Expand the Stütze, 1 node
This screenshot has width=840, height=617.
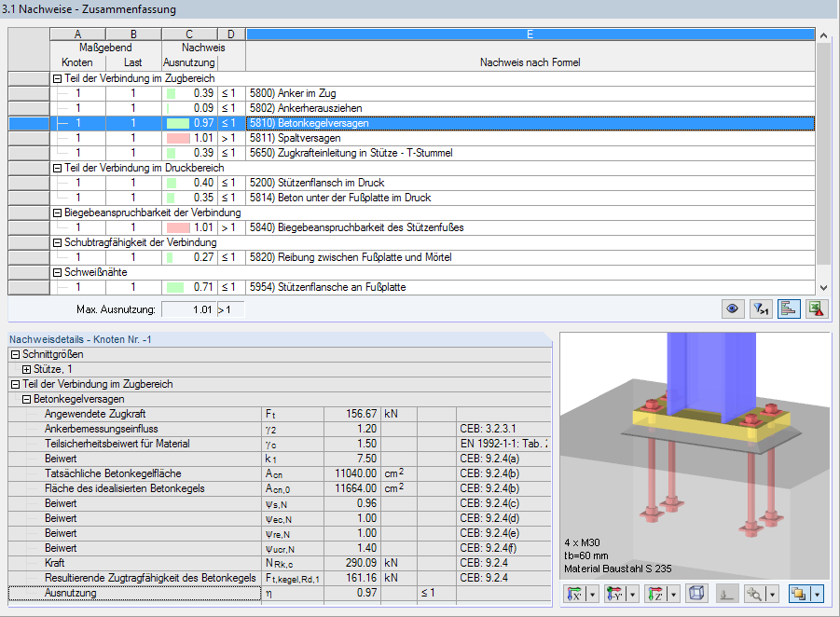coord(27,370)
